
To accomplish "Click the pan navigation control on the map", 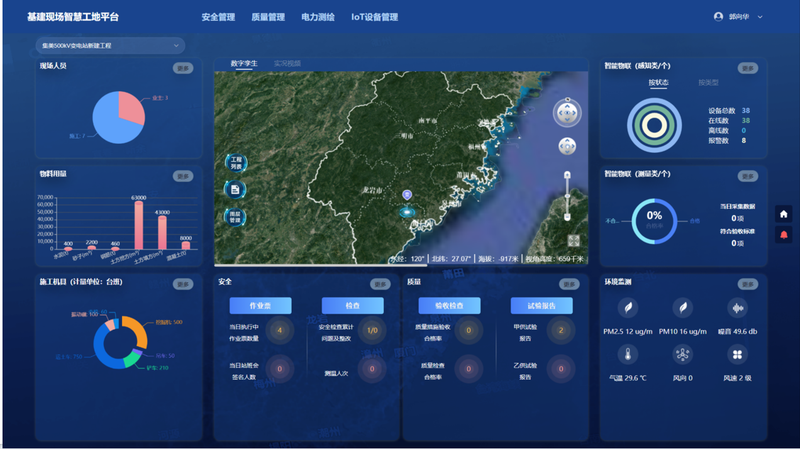I will (567, 146).
